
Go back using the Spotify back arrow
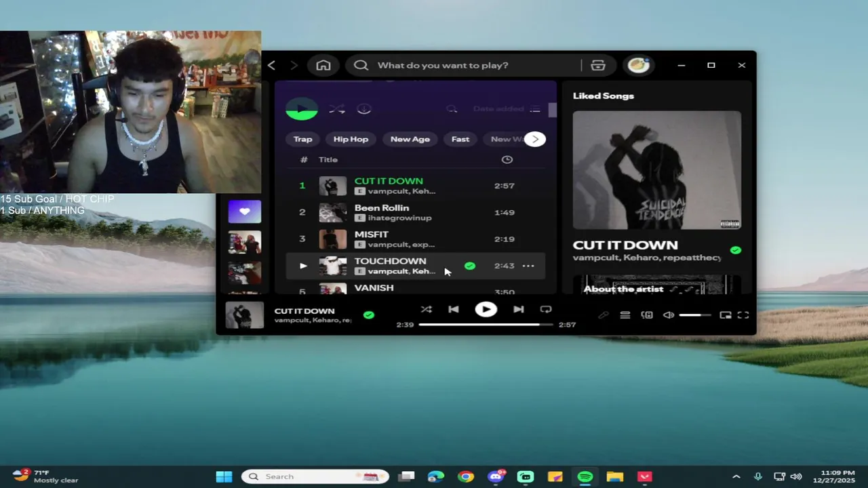[x=271, y=65]
